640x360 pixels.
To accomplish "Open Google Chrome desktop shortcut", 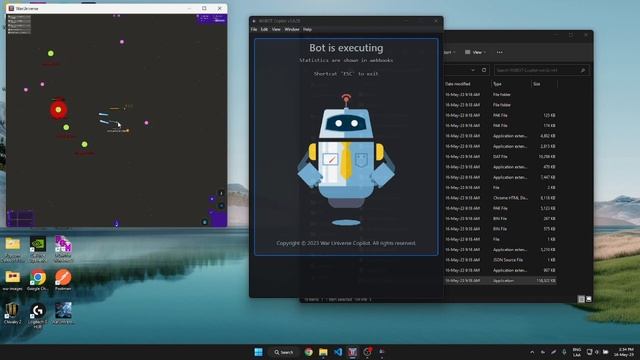I will 38,280.
